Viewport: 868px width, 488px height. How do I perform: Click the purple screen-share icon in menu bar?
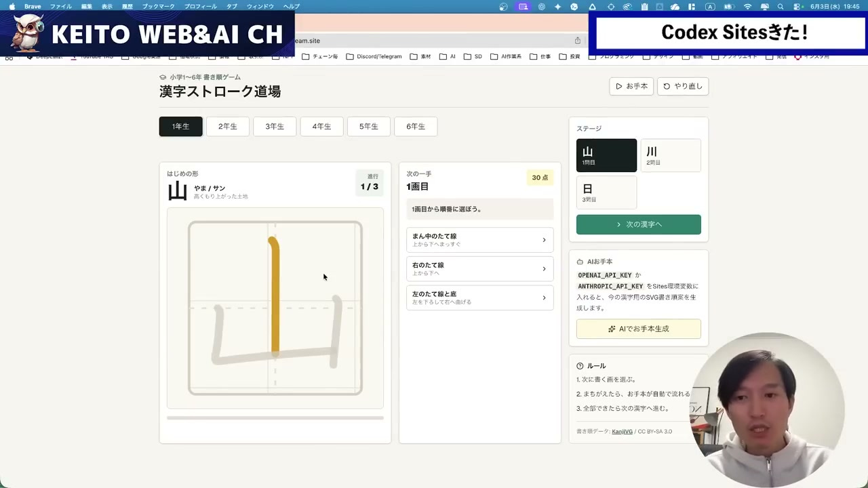coord(523,6)
